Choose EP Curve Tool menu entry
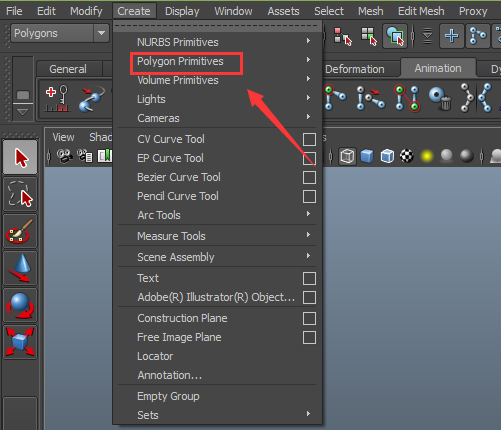 pyautogui.click(x=170, y=158)
